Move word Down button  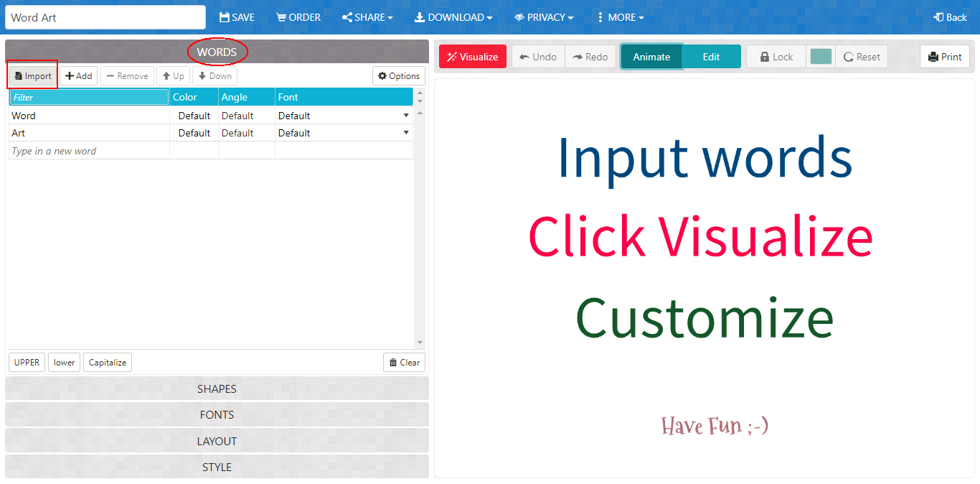[x=215, y=75]
